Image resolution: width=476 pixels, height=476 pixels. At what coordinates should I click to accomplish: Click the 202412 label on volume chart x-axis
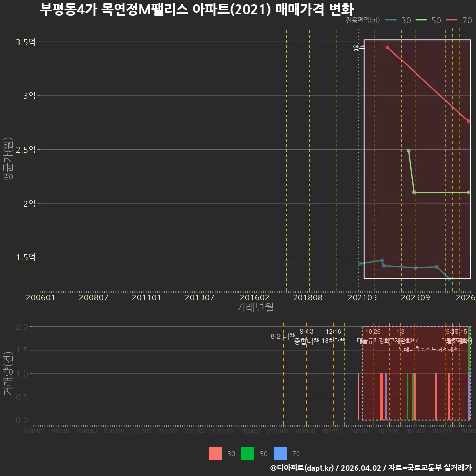(x=442, y=431)
